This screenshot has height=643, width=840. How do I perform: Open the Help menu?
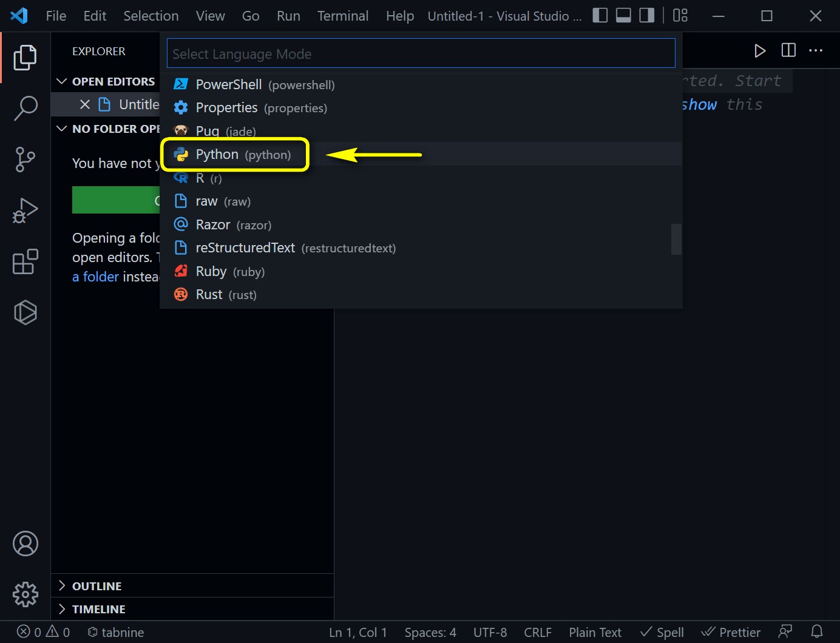point(400,16)
